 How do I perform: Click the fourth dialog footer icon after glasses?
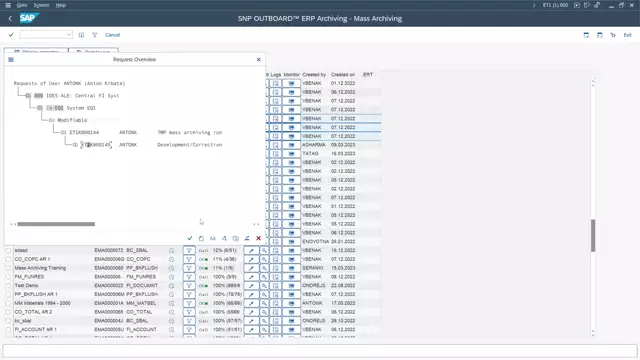tap(224, 238)
